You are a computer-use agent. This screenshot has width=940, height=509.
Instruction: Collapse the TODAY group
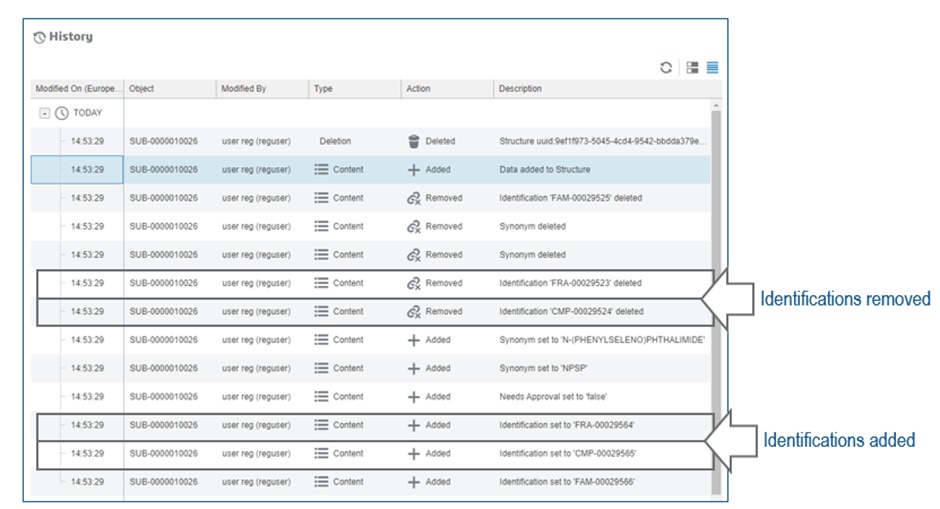(x=44, y=113)
